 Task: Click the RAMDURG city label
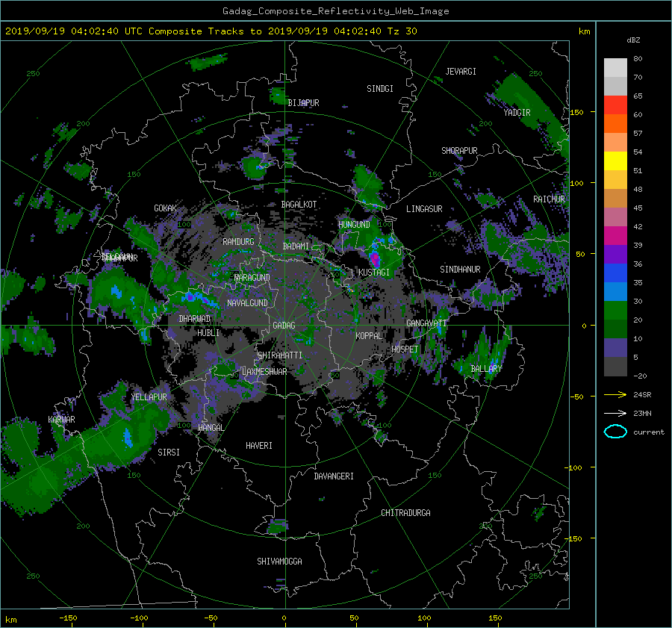coord(238,242)
